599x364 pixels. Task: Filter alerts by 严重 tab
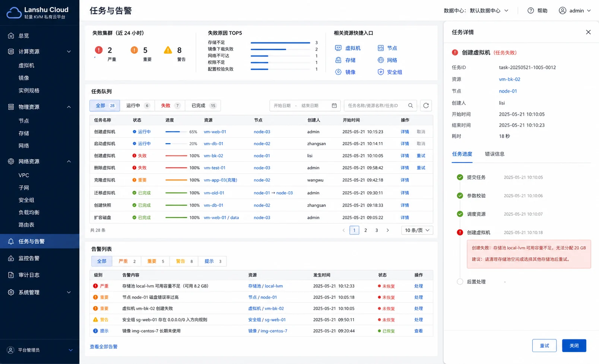[x=127, y=261]
